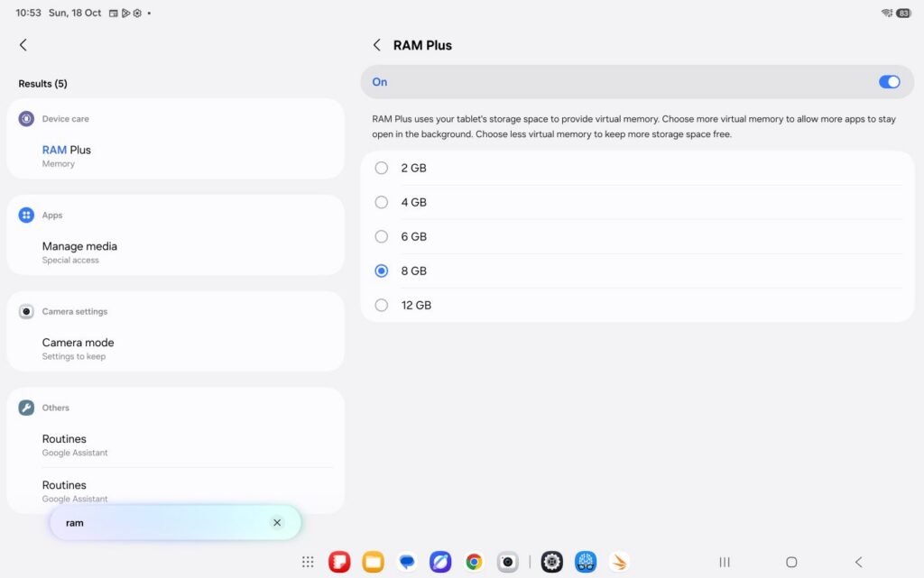The height and width of the screenshot is (578, 924).
Task: Launch Google Chrome from the taskbar
Action: click(474, 562)
